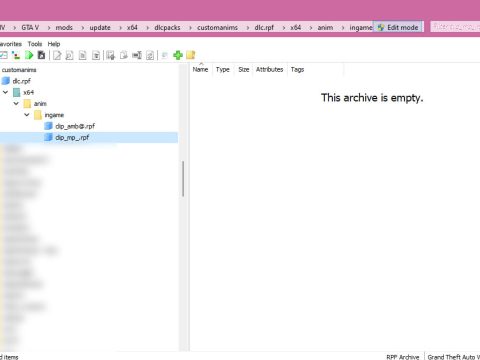This screenshot has width=480, height=360.
Task: Sort by Size column header
Action: 244,69
